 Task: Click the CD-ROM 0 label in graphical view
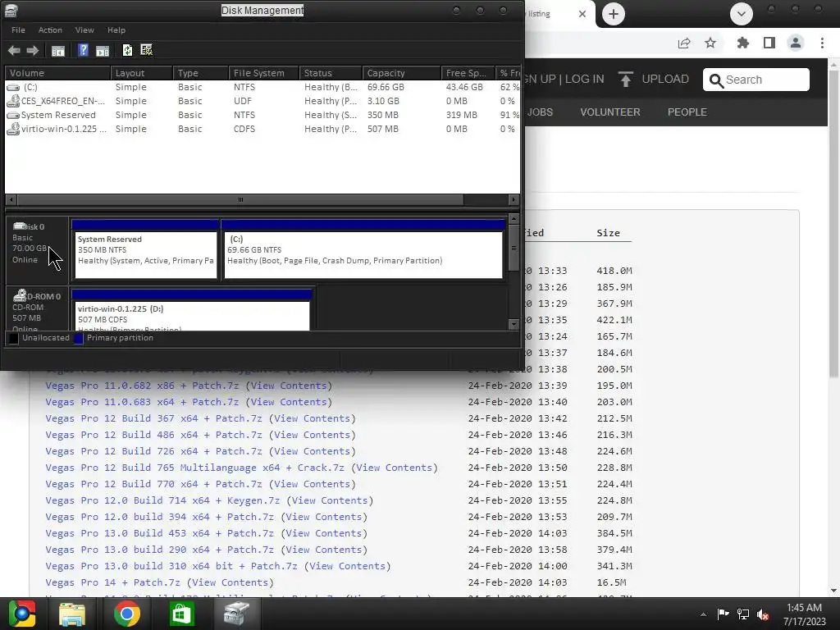pos(36,295)
